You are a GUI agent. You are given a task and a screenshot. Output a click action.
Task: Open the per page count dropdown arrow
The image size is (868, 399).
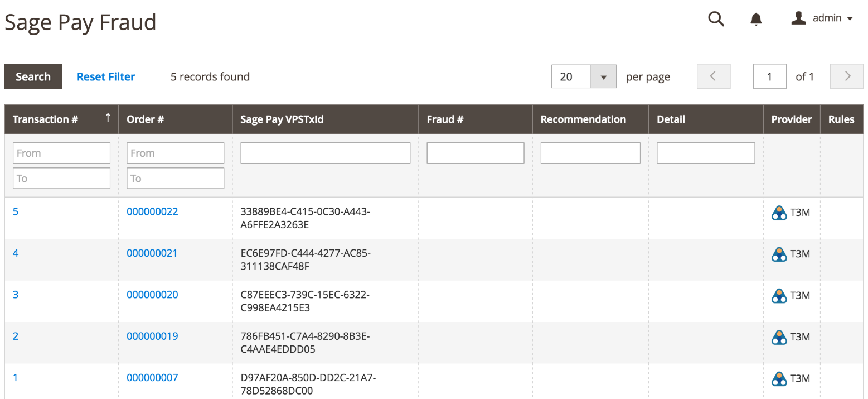(603, 77)
